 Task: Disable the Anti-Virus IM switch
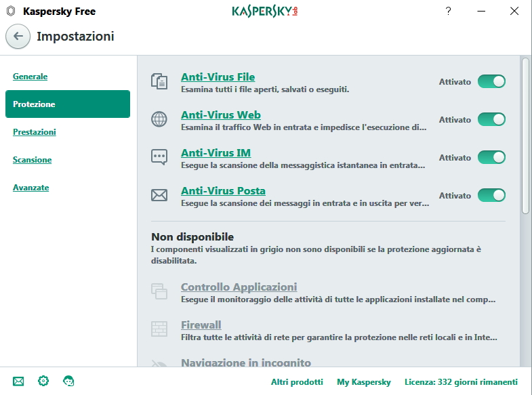pos(491,157)
